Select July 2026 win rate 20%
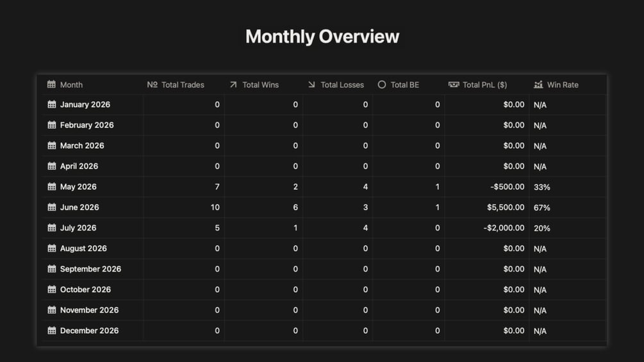The width and height of the screenshot is (644, 362). coord(541,228)
